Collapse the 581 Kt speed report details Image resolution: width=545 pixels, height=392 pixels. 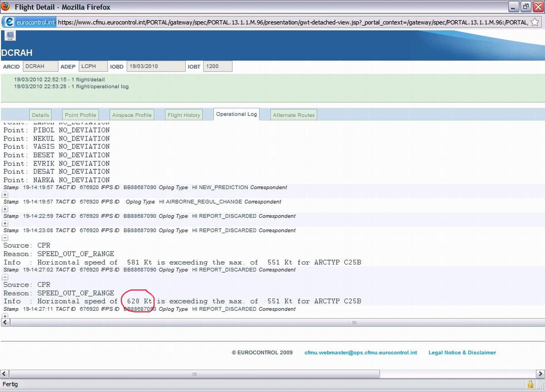pos(5,238)
